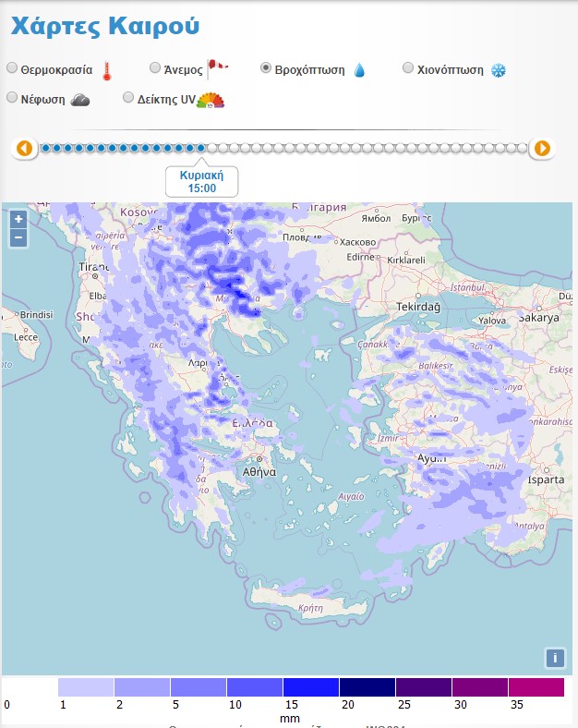578x728 pixels.
Task: Click the thermometer temperature icon
Action: 106,71
